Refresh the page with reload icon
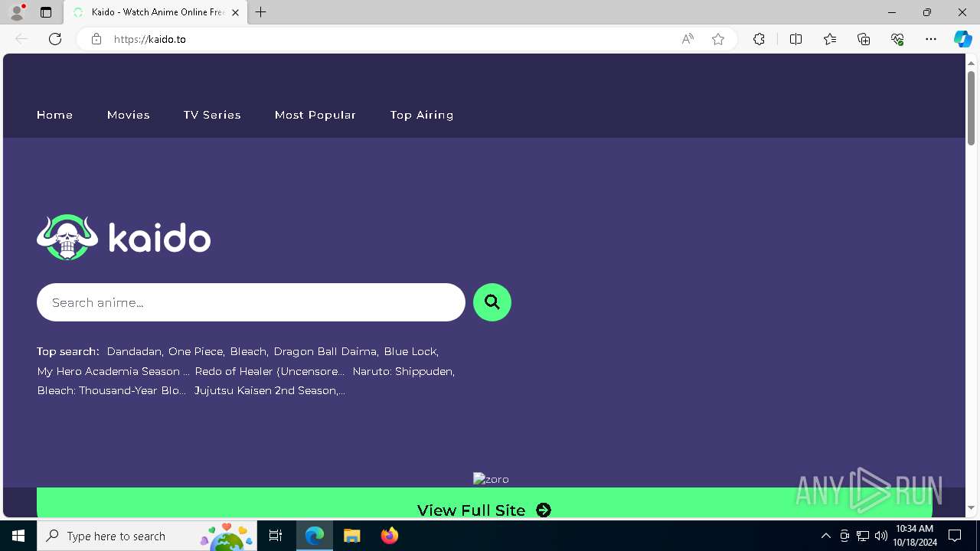980x551 pixels. click(x=55, y=39)
